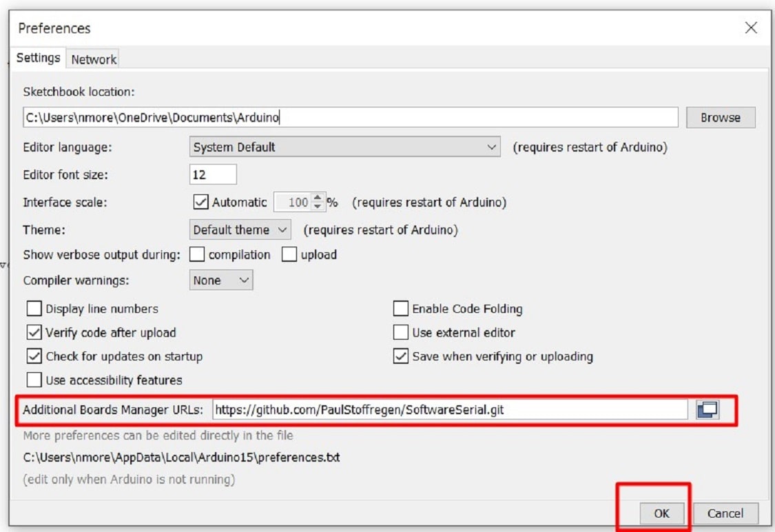
Task: Enable verbose output during upload
Action: tap(289, 254)
